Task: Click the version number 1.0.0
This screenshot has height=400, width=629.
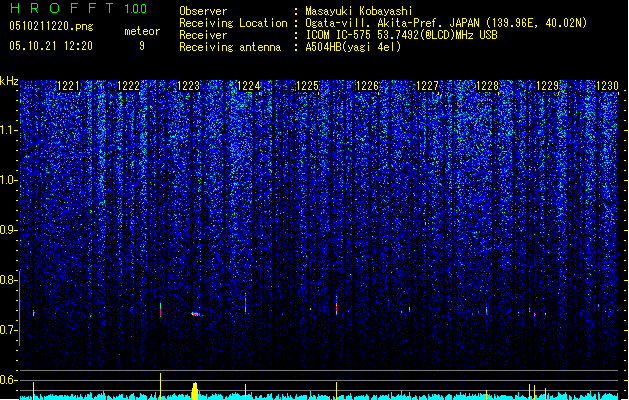Action: 135,9
